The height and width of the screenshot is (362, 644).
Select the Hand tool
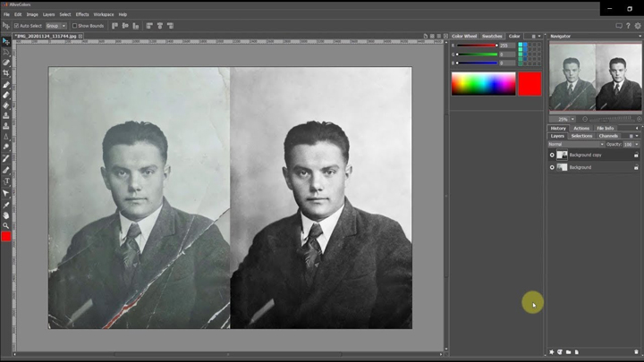[x=6, y=215]
